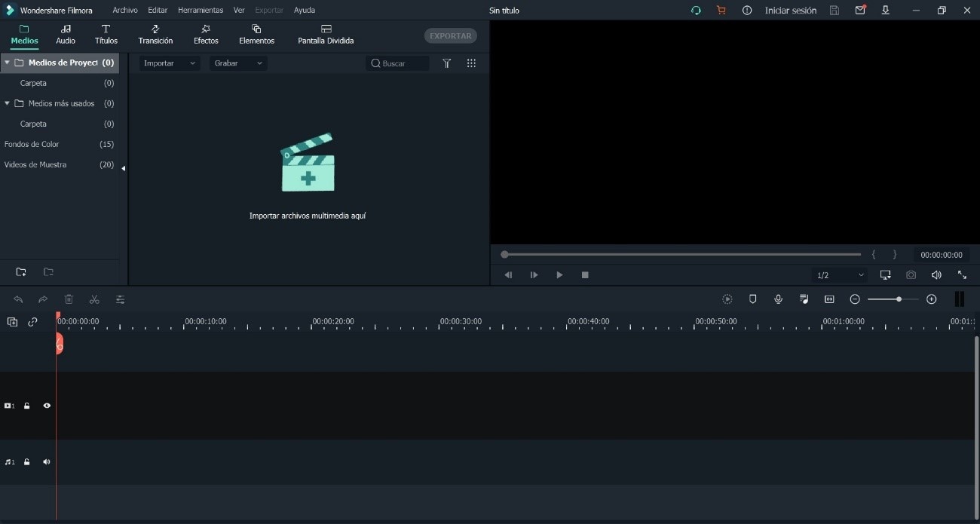Open the 1/2 preview quality dropdown
The width and height of the screenshot is (980, 524).
pyautogui.click(x=840, y=275)
